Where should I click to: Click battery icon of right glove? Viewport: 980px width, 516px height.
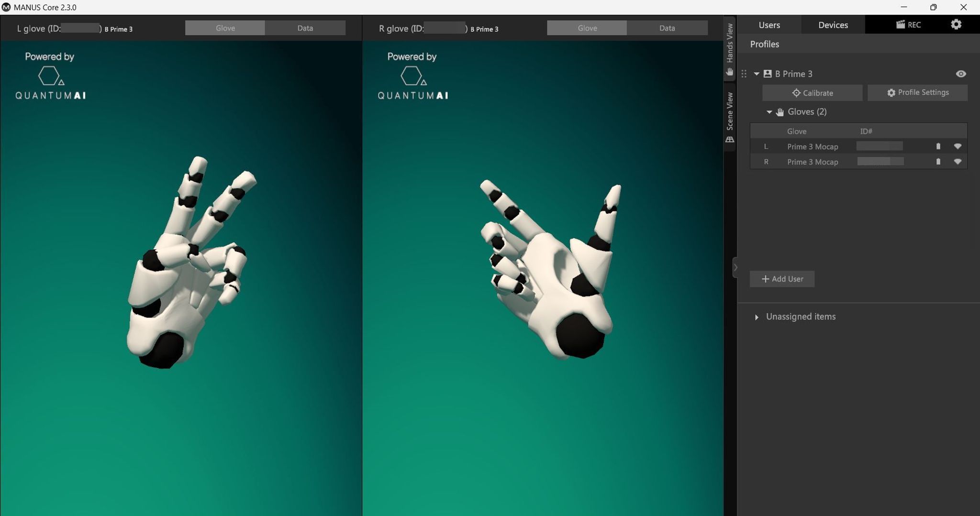(938, 162)
